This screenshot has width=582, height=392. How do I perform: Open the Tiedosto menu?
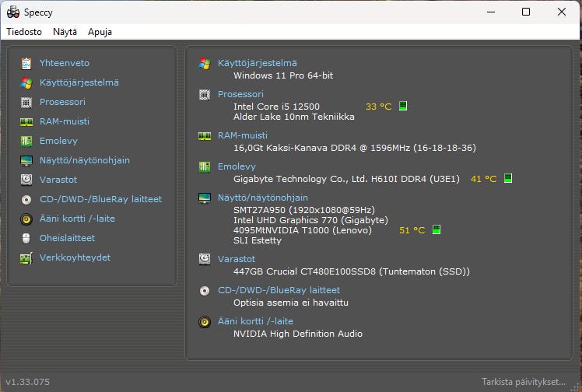[x=24, y=32]
